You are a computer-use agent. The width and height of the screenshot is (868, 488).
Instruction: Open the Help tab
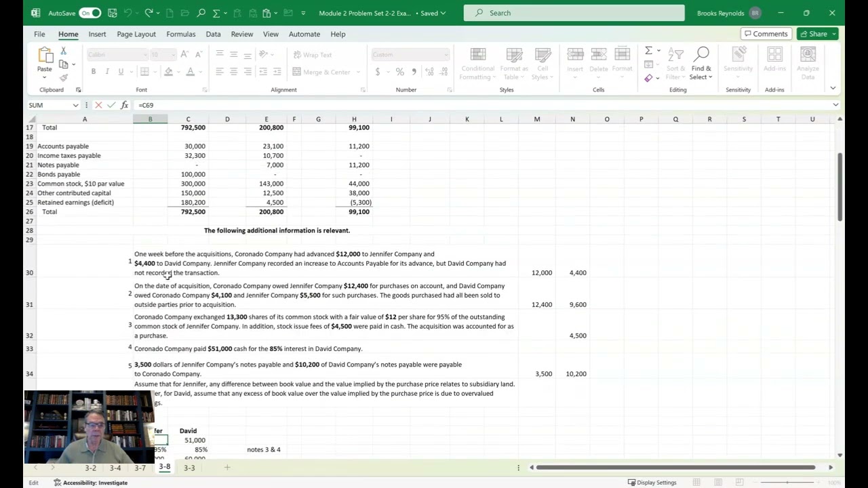[x=338, y=34]
